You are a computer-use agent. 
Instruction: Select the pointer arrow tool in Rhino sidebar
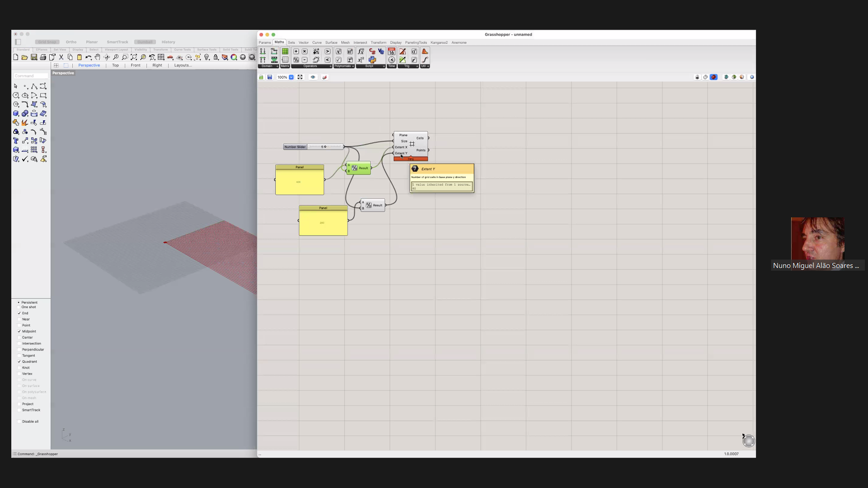point(16,86)
